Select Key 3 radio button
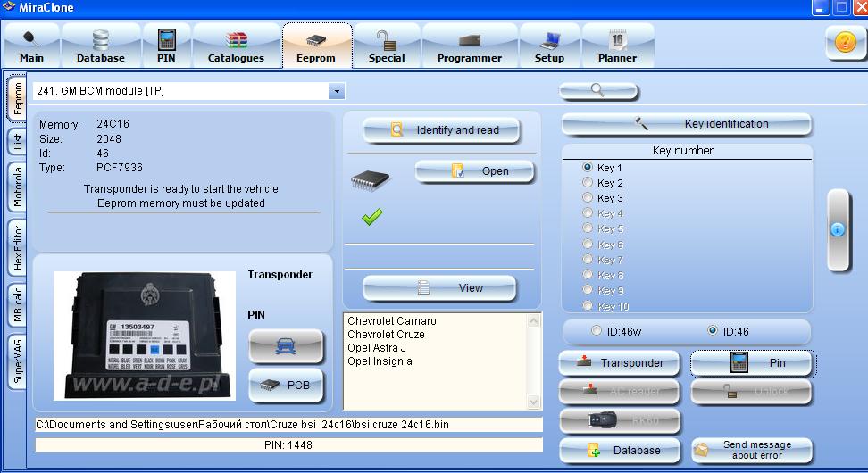The image size is (868, 473). (588, 197)
